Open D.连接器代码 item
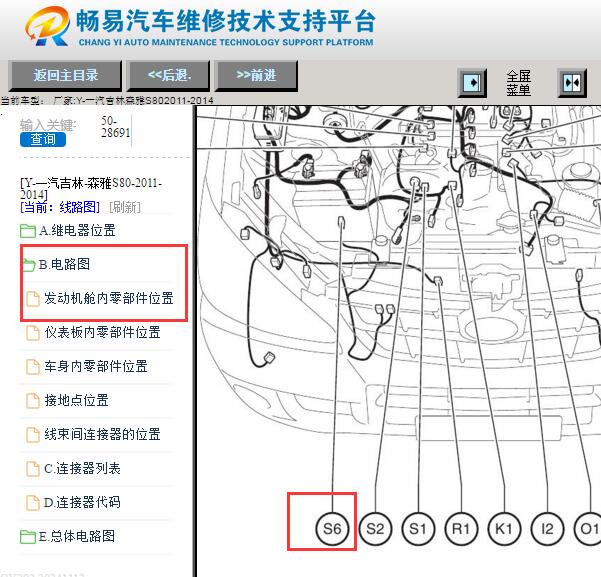The width and height of the screenshot is (601, 577). coord(82,502)
